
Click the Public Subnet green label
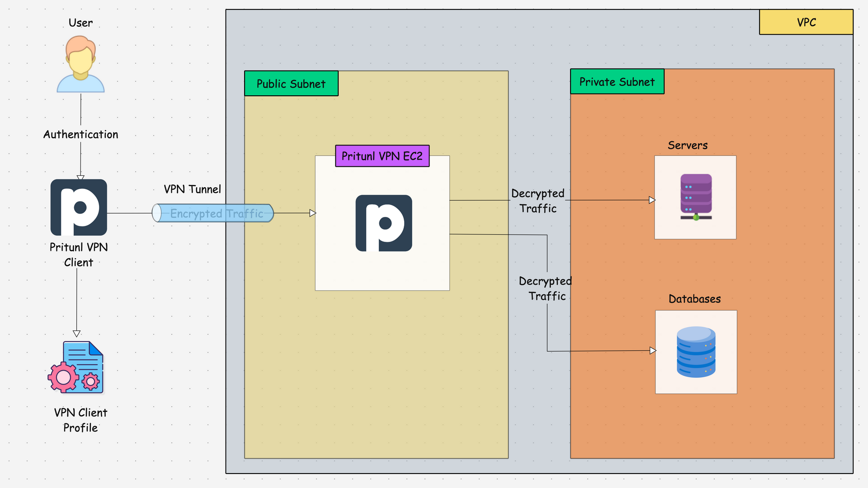[291, 84]
